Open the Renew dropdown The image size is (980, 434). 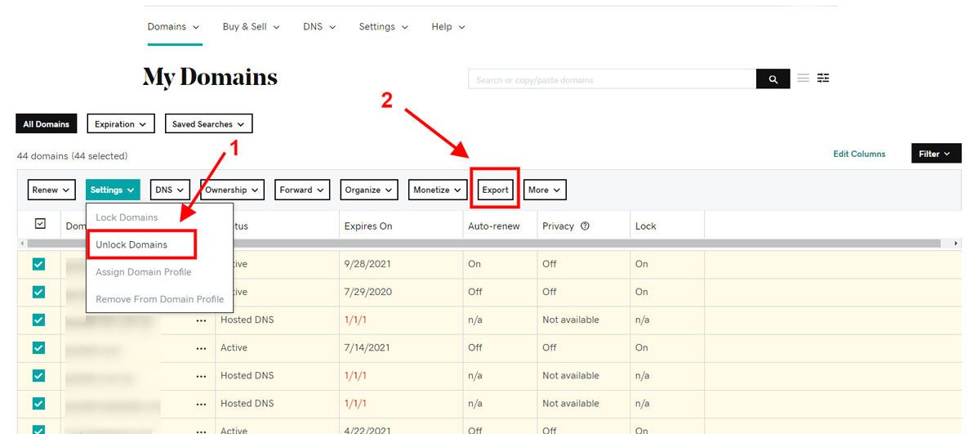coord(51,190)
